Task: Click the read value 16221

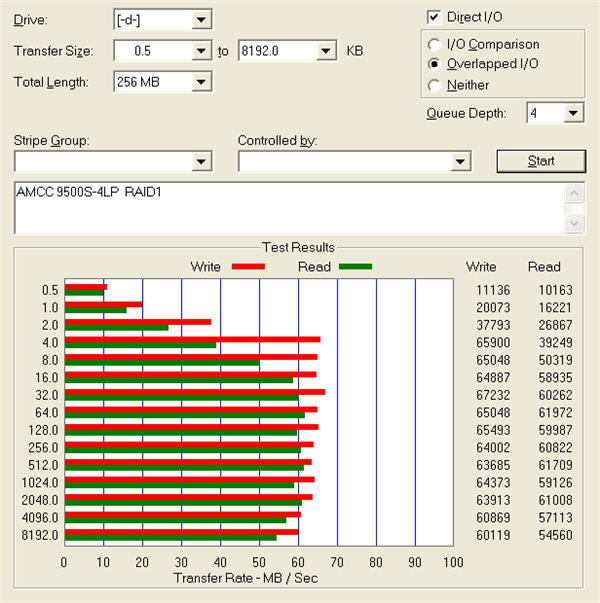Action: (x=555, y=308)
